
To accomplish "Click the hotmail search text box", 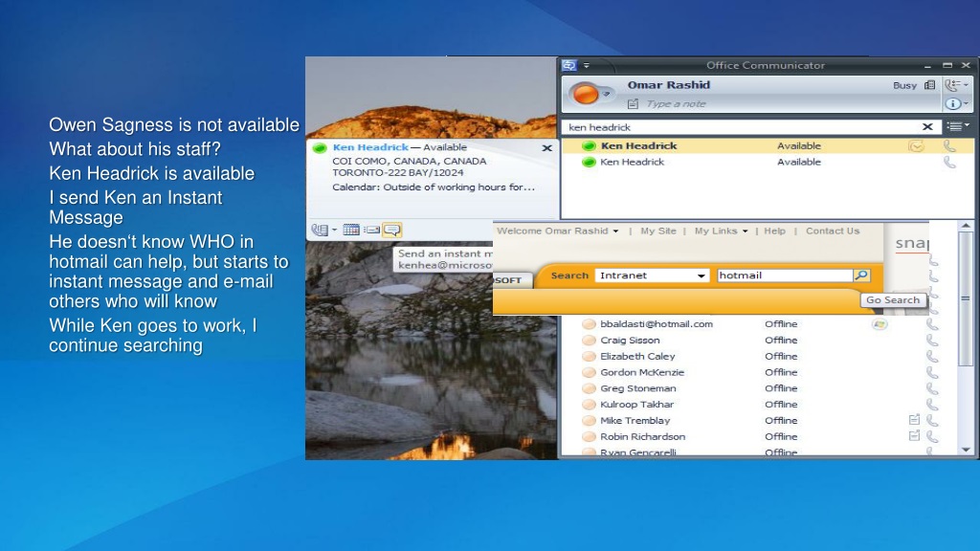I will tap(785, 275).
